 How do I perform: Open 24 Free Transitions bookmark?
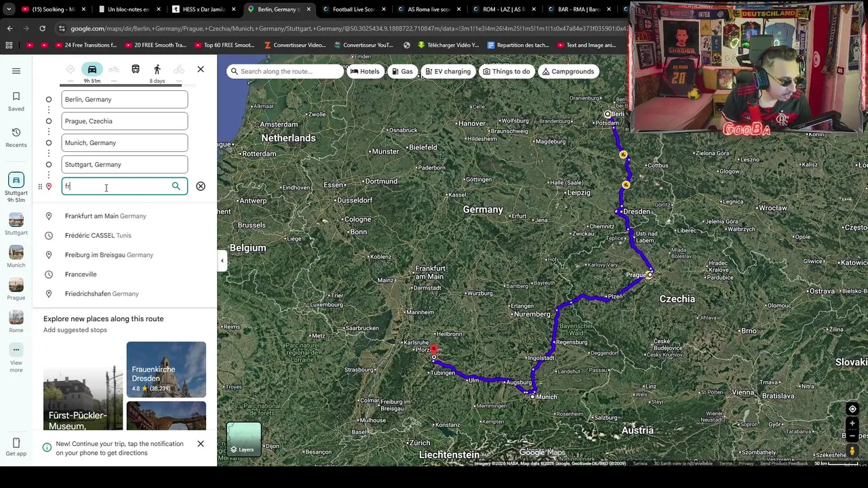[85, 45]
